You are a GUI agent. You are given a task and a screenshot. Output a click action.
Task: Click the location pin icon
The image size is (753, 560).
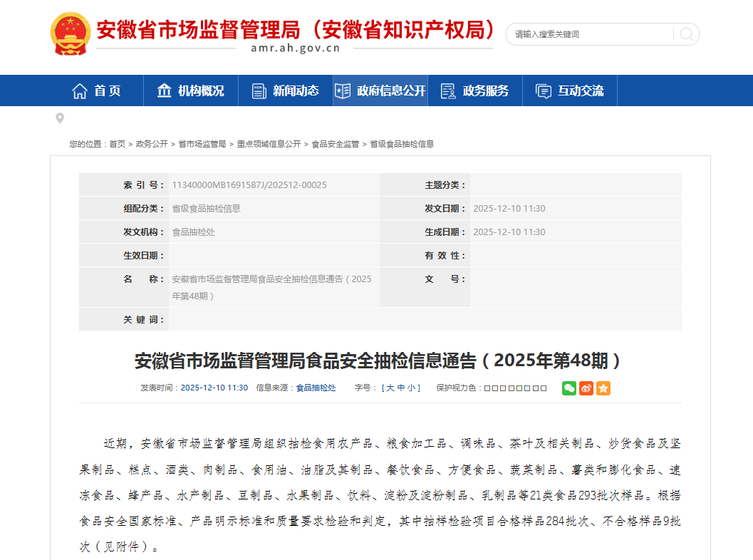[60, 118]
